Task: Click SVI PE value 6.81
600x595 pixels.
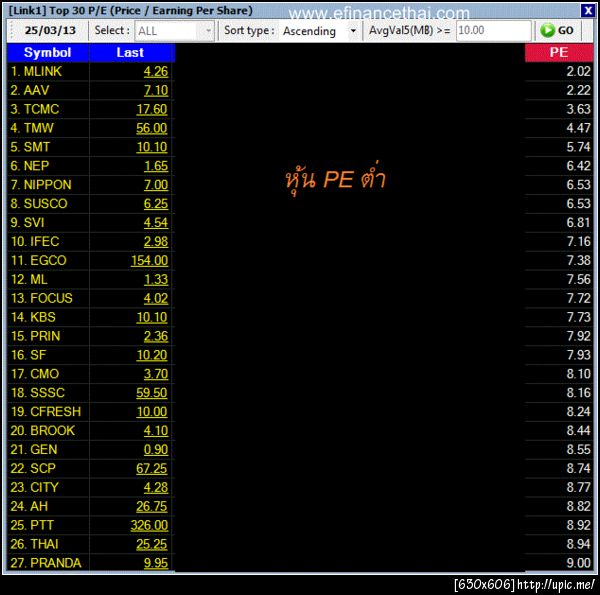Action: click(578, 223)
